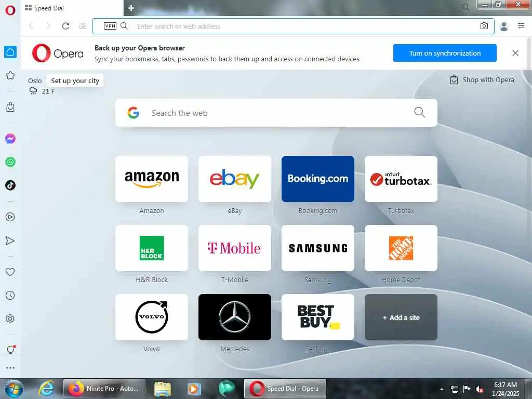Viewport: 532px width, 399px height.
Task: Open the eBay speed dial tile
Action: pos(235,179)
